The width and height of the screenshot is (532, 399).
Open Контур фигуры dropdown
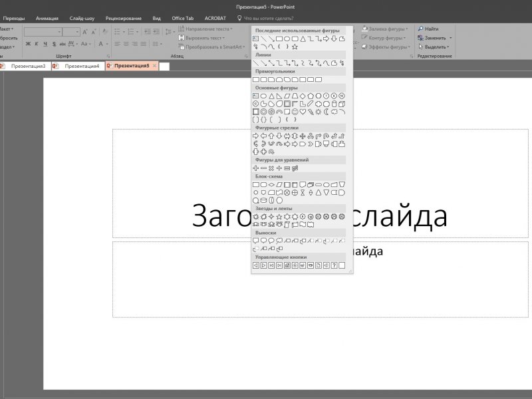point(384,38)
